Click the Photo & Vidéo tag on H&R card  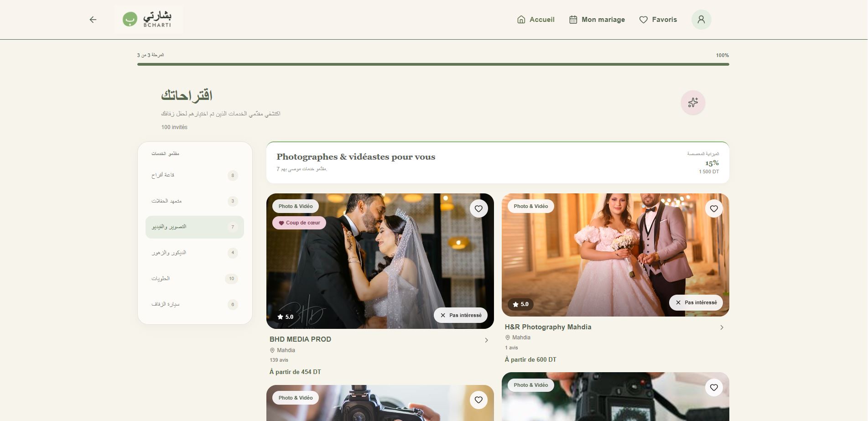pyautogui.click(x=531, y=206)
